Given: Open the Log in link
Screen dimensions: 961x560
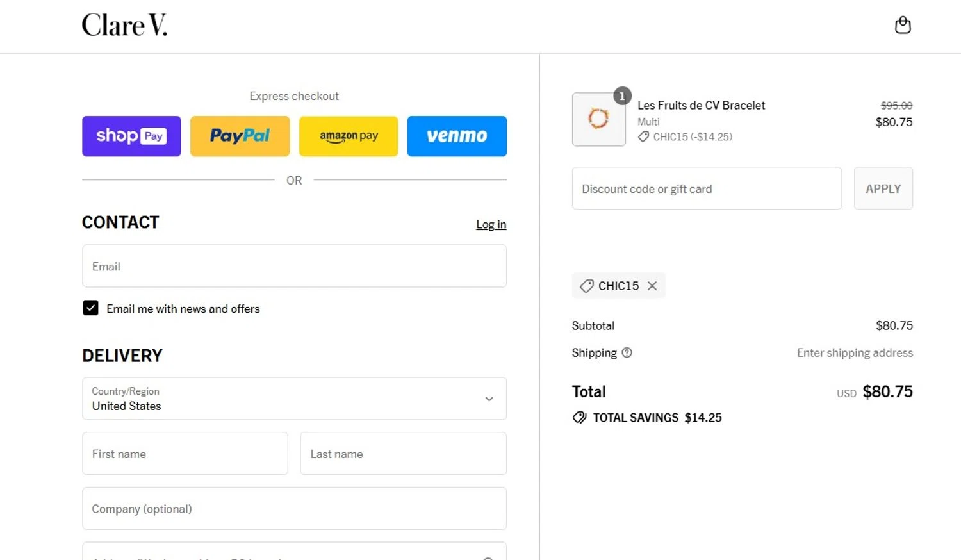Looking at the screenshot, I should click(x=491, y=224).
